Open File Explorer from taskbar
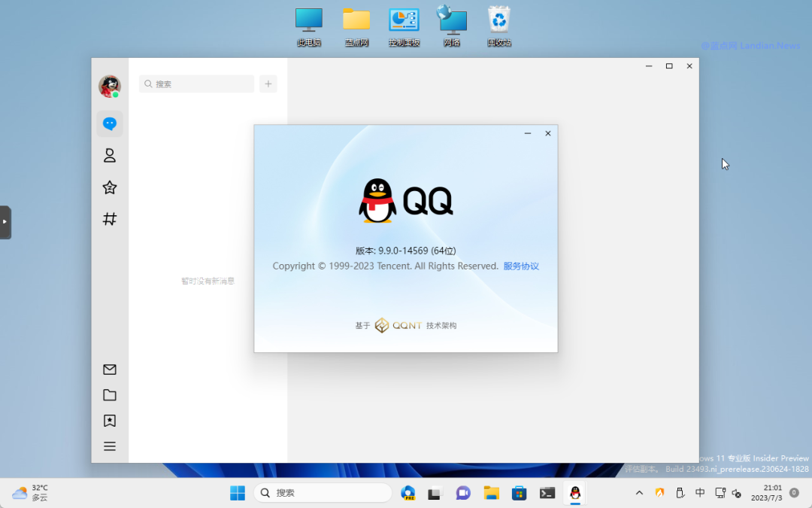Image resolution: width=812 pixels, height=508 pixels. click(492, 493)
